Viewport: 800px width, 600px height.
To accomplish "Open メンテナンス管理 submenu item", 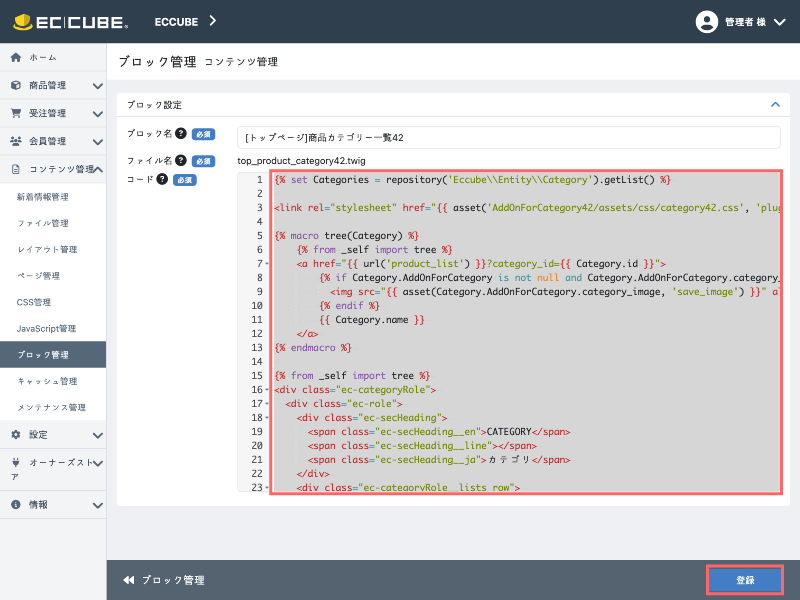I will 52,407.
